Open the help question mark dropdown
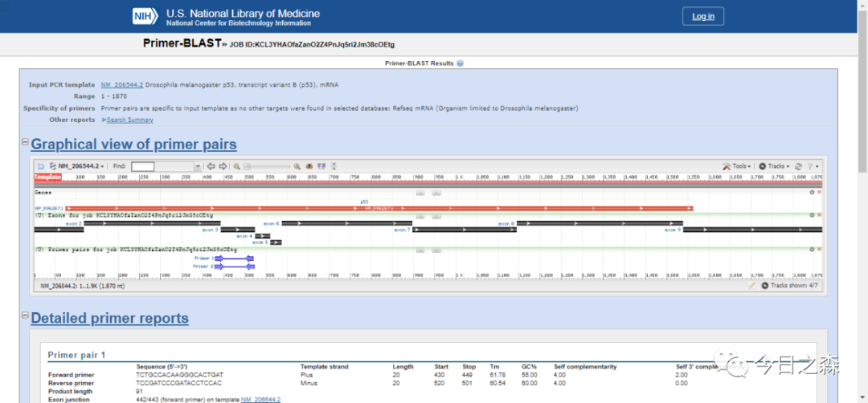The width and height of the screenshot is (868, 403). click(813, 166)
